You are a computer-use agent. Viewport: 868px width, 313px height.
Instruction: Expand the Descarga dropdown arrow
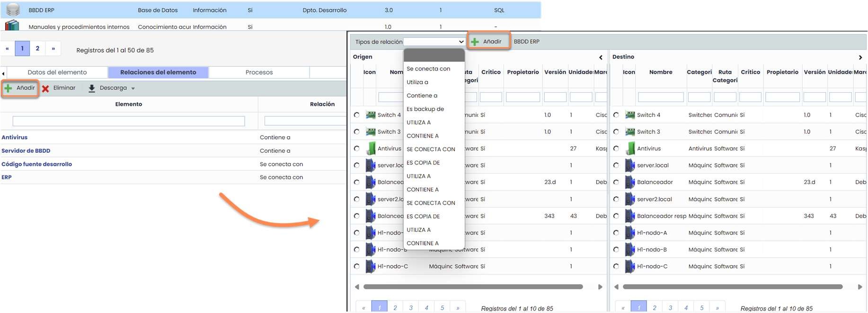(133, 88)
